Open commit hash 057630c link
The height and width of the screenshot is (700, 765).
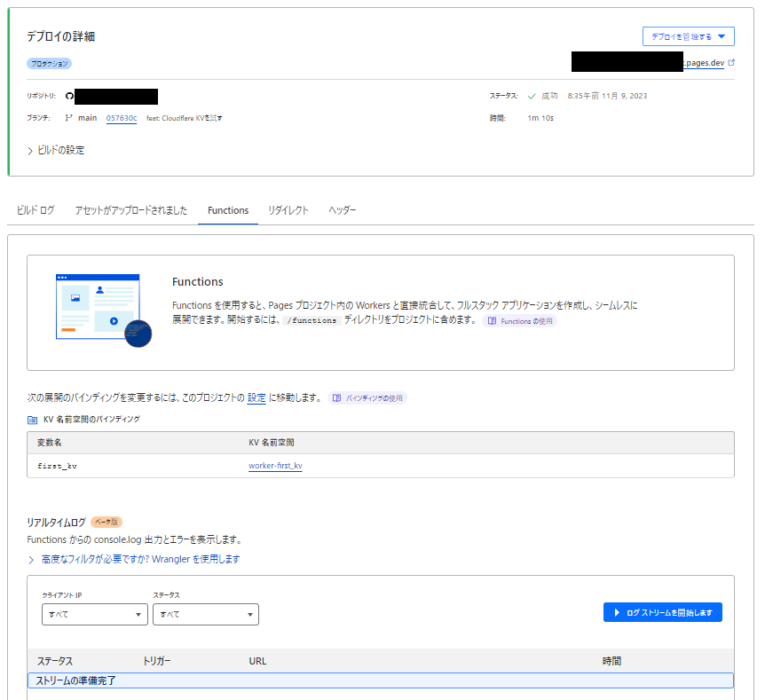(x=122, y=118)
